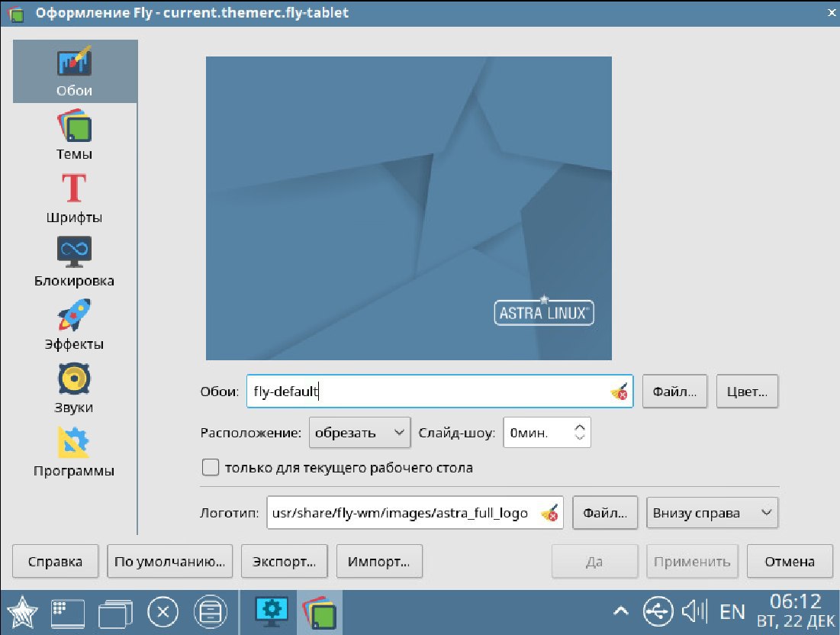Click the Отмена cancel button

tap(790, 561)
